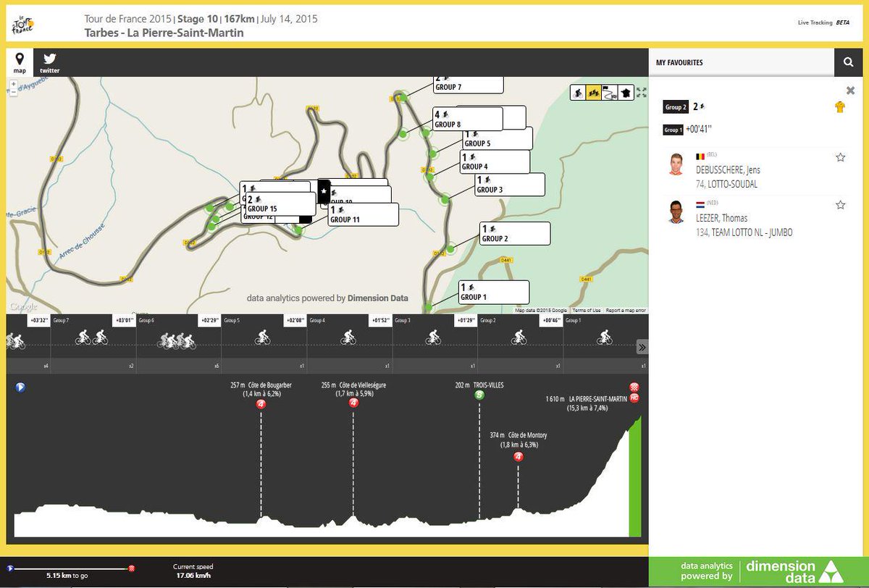Viewport: 869px width, 588px height.
Task: Click the GROUP 1 map label
Action: [492, 293]
